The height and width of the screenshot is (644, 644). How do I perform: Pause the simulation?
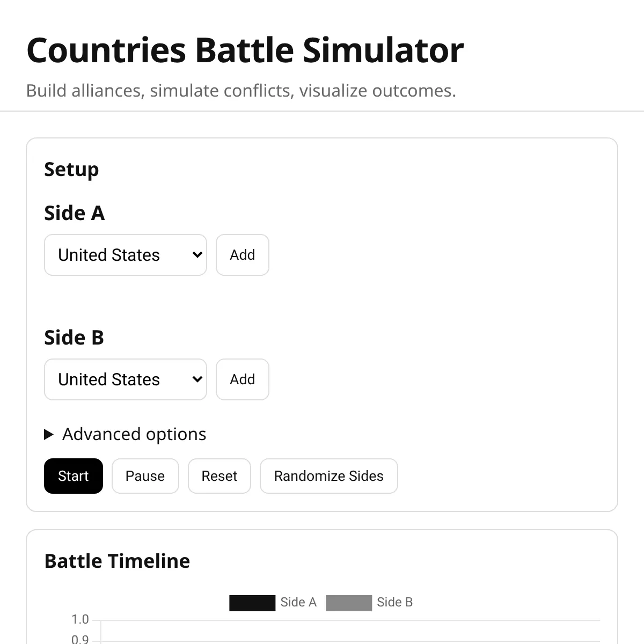(145, 476)
